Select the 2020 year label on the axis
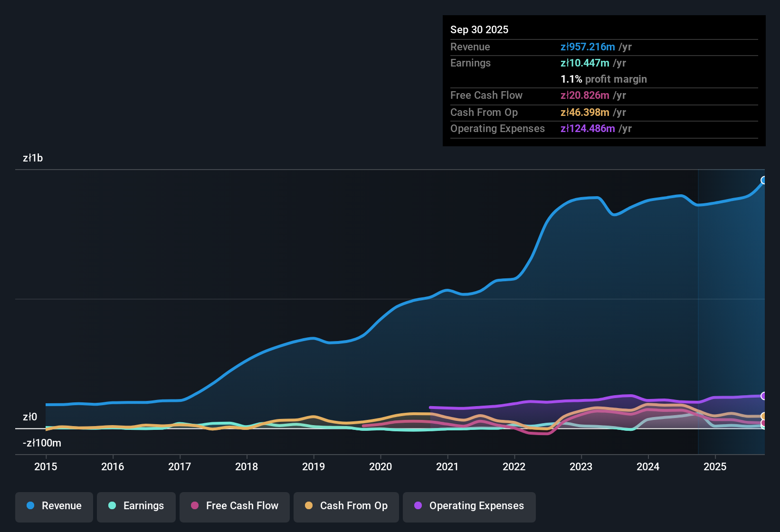 pos(380,467)
